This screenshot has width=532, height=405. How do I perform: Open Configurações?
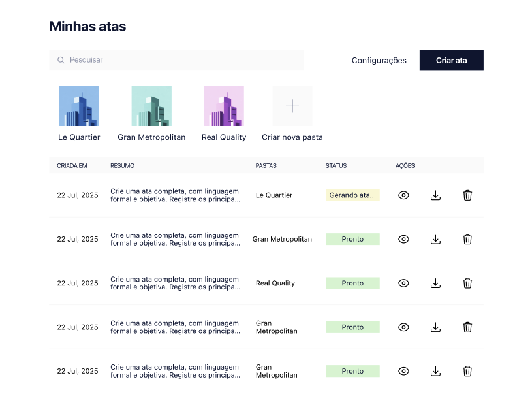tap(379, 61)
